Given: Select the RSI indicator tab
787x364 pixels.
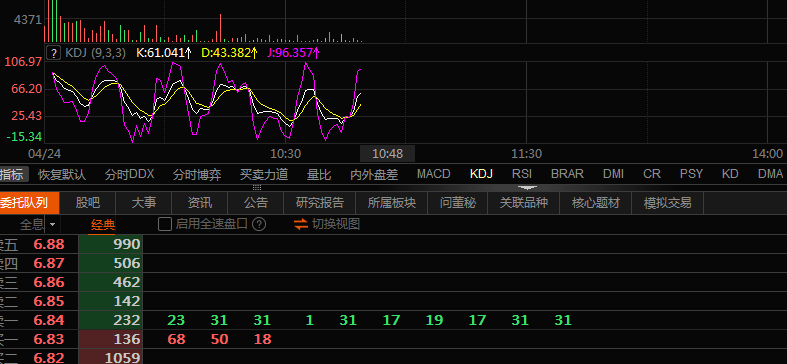Looking at the screenshot, I should pyautogui.click(x=521, y=174).
